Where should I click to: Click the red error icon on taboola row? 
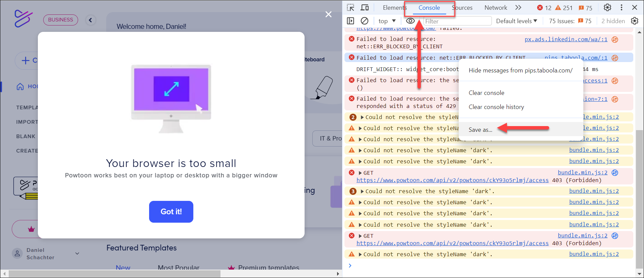(x=351, y=57)
